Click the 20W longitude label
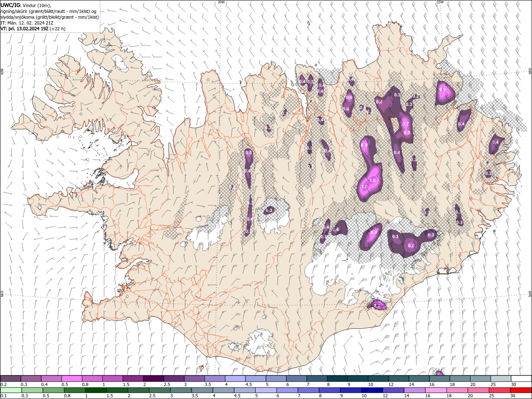The width and height of the screenshot is (532, 399). (x=222, y=2)
